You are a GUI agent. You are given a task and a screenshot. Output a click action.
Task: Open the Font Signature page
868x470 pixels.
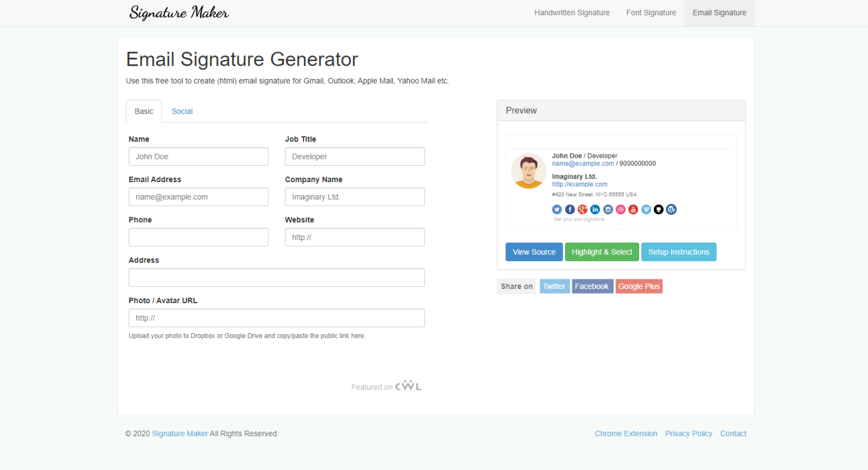pyautogui.click(x=651, y=12)
